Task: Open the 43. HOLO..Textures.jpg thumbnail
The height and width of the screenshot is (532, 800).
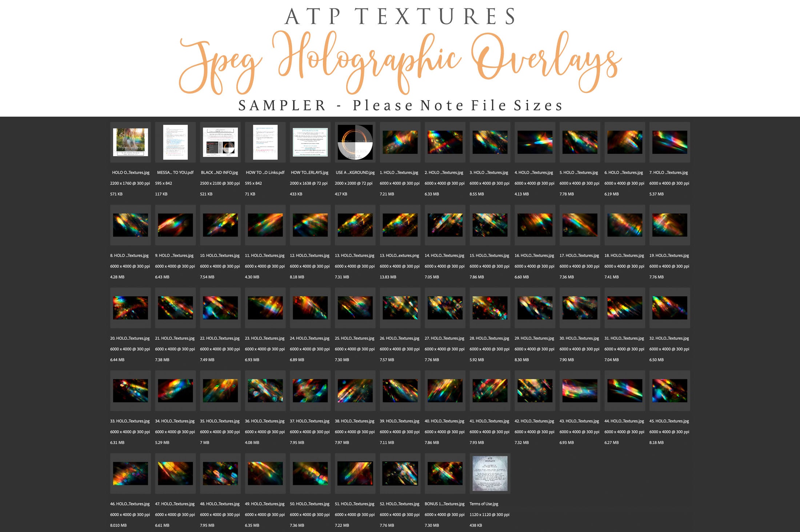Action: pos(580,391)
